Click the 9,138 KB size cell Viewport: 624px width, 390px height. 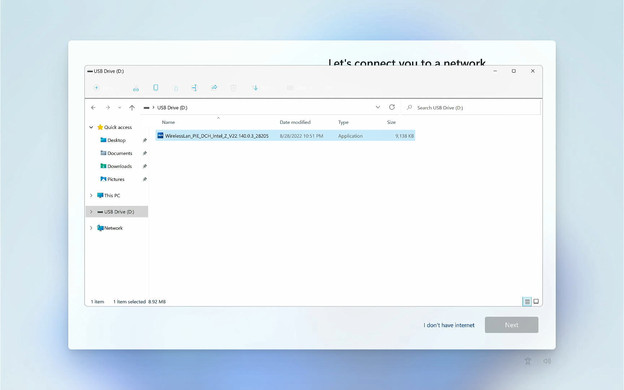pos(404,136)
